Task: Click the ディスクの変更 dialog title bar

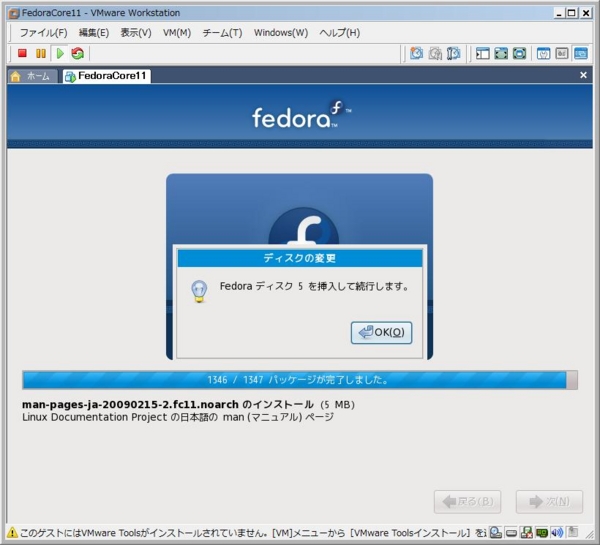Action: [300, 258]
